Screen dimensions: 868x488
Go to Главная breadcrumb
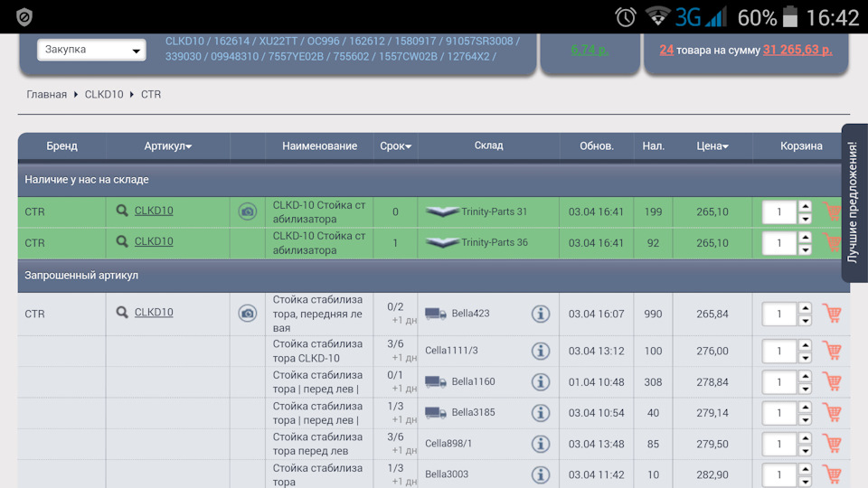pos(46,94)
